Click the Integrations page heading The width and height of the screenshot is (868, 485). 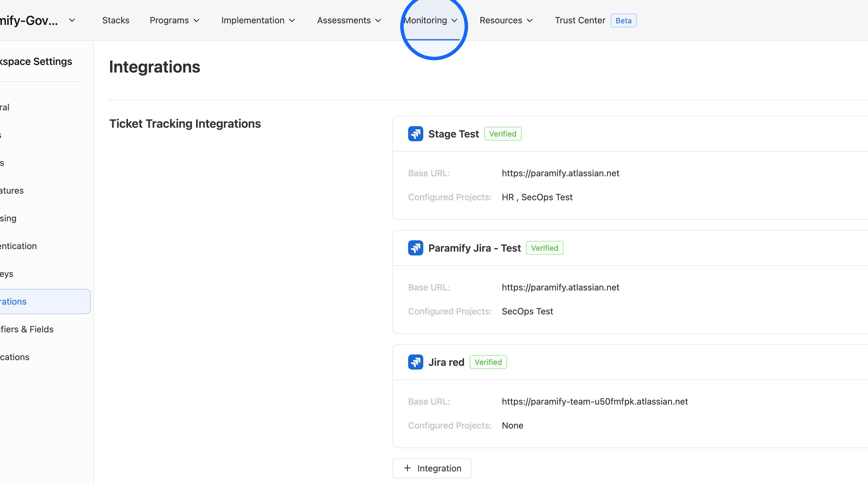(x=155, y=67)
